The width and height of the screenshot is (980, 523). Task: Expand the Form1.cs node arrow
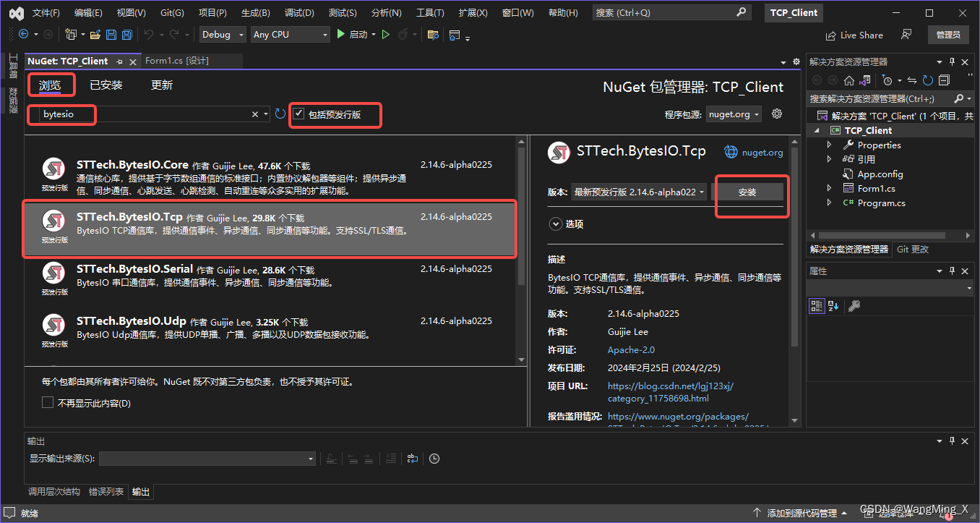click(x=830, y=188)
